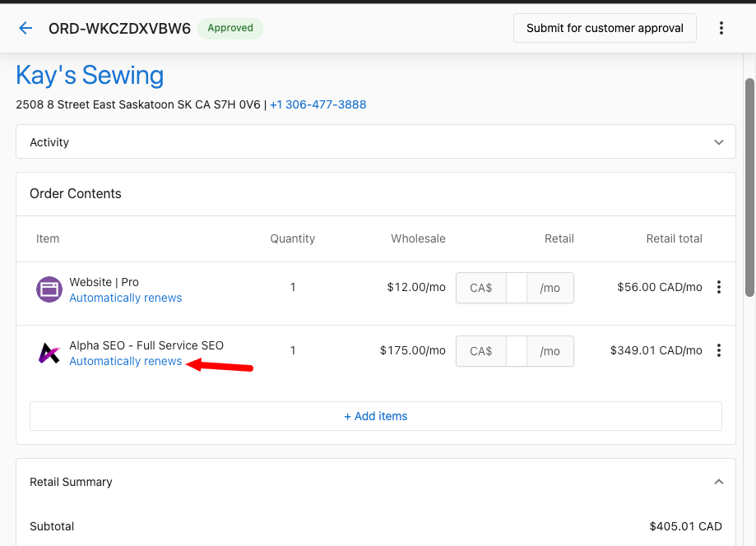Click the $56.00 CAD/mo retail total

660,287
